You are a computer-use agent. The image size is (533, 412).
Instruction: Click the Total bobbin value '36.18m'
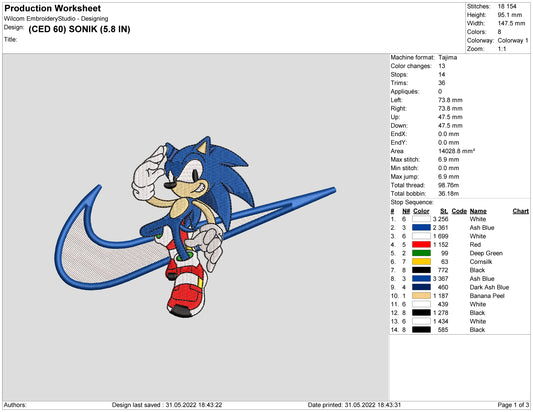click(x=448, y=194)
